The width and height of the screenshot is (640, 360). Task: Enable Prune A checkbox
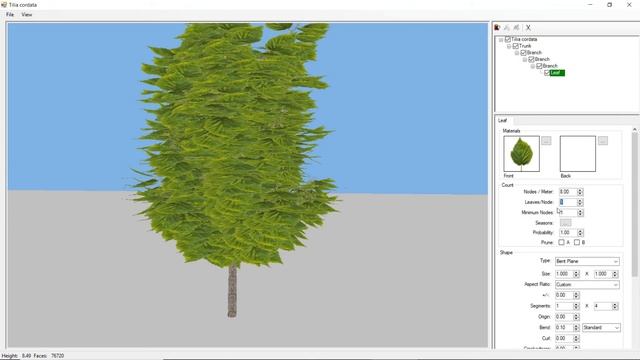pos(561,242)
